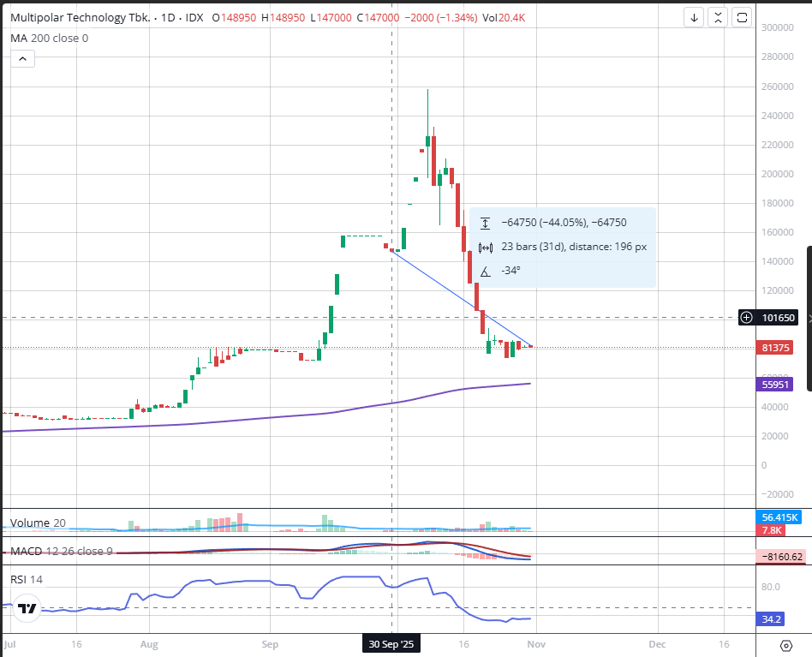Click the Sep label on time axis
The height and width of the screenshot is (657, 812).
click(x=270, y=644)
